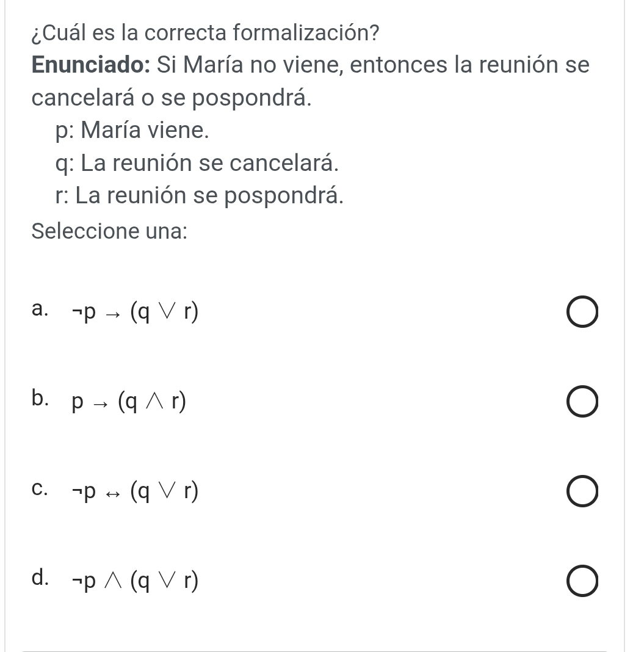Click the option letter "a."

[40, 310]
